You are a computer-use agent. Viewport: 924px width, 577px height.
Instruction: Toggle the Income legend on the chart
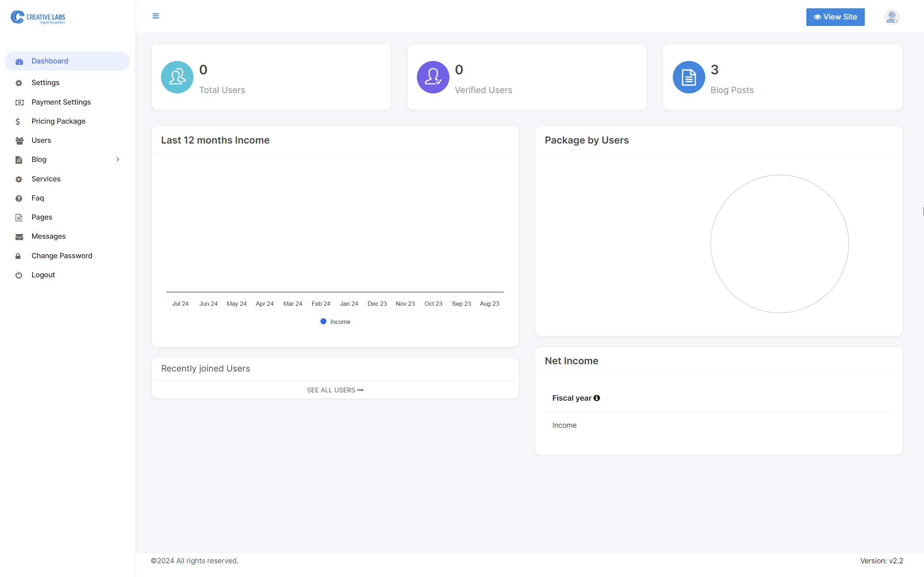click(x=335, y=321)
